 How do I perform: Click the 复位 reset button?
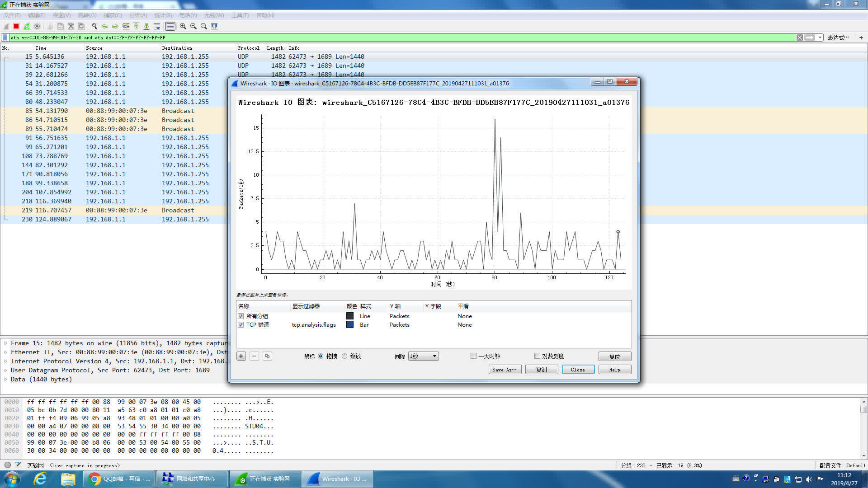pos(614,356)
